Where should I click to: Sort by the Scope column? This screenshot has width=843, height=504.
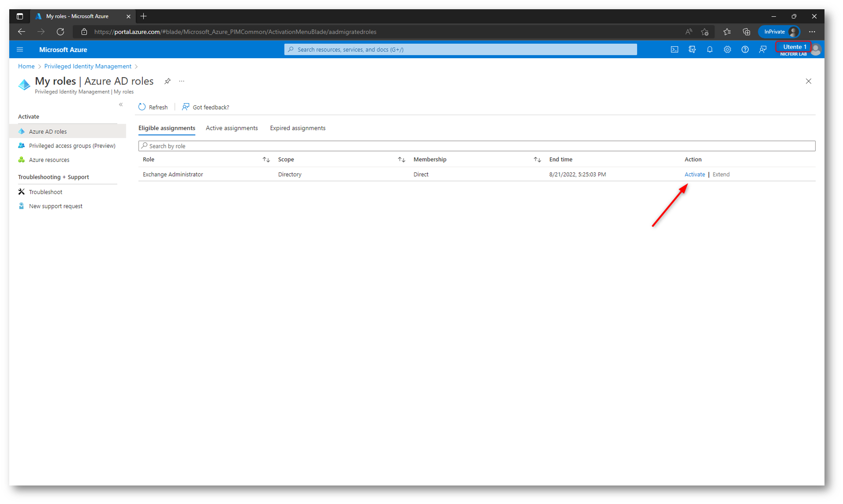(401, 159)
